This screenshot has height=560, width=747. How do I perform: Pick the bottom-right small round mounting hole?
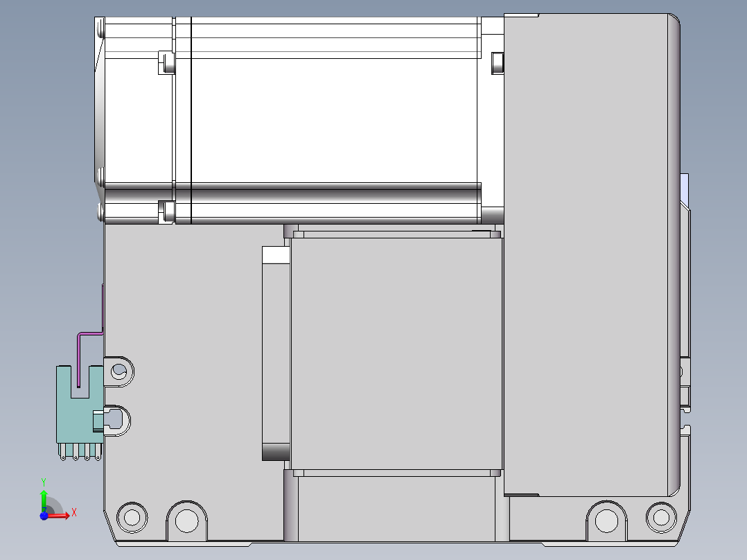(661, 517)
